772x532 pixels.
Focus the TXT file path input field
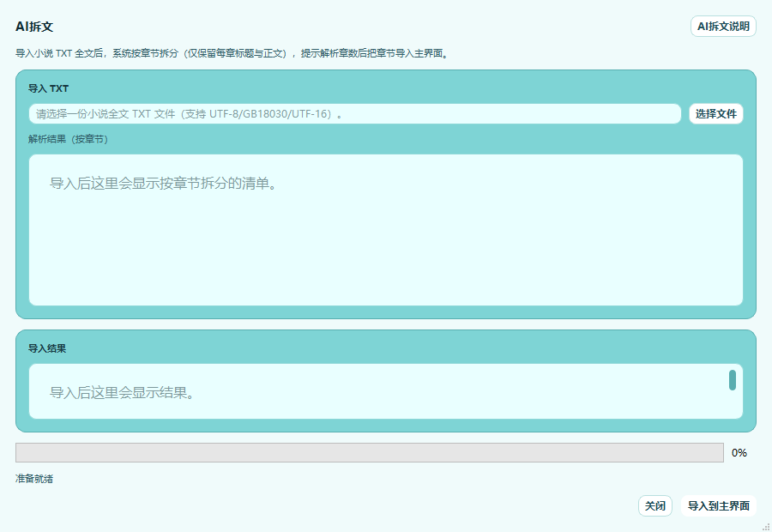(x=355, y=114)
